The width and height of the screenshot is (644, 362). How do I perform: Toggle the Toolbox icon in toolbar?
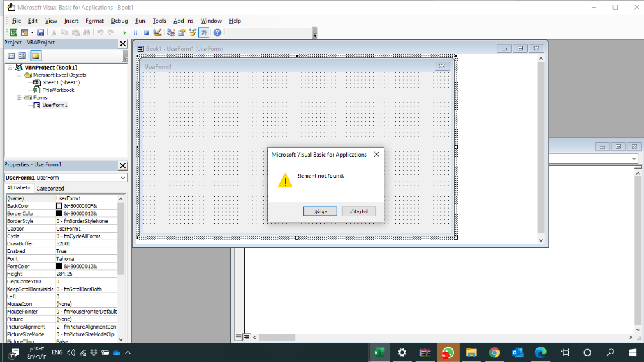tap(204, 32)
